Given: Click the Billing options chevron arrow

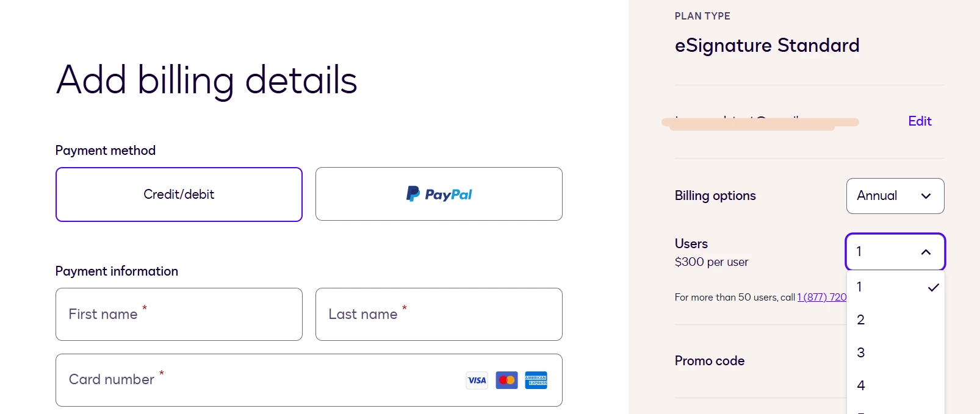Looking at the screenshot, I should [x=926, y=196].
